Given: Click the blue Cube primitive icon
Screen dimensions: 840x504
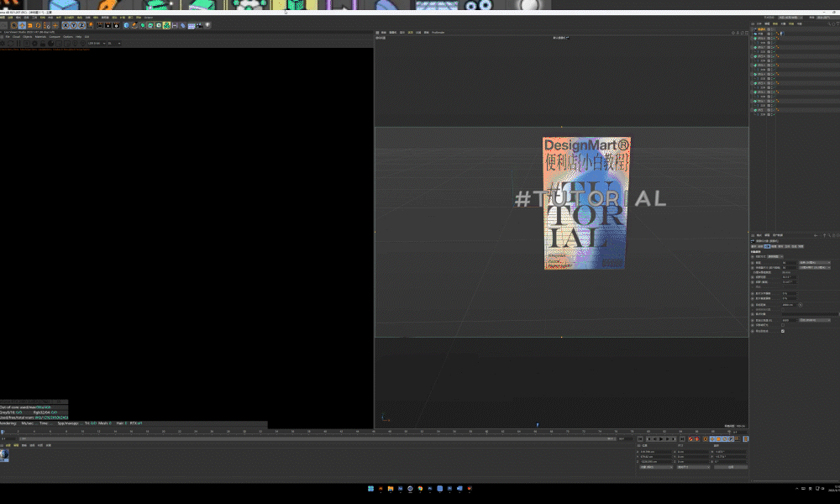Looking at the screenshot, I should (127, 25).
